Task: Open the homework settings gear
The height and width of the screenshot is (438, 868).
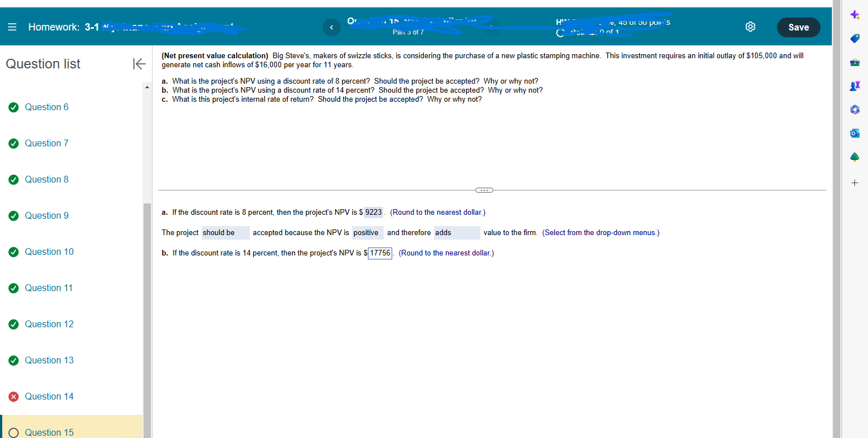Action: tap(750, 26)
